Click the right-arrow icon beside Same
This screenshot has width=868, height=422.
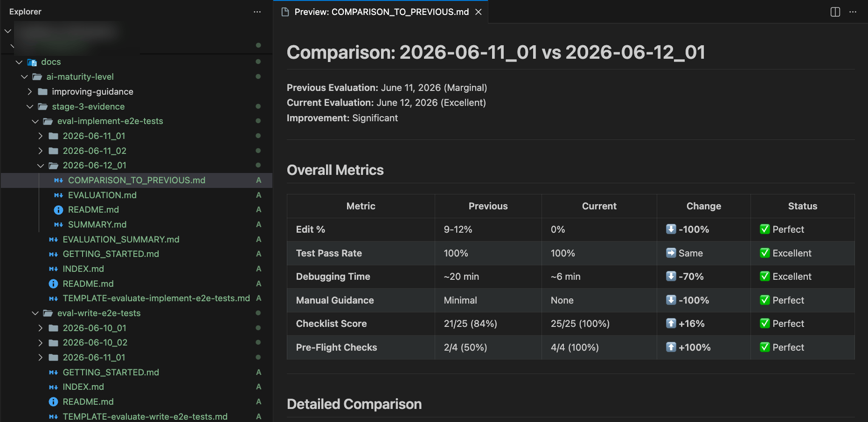[x=671, y=253]
